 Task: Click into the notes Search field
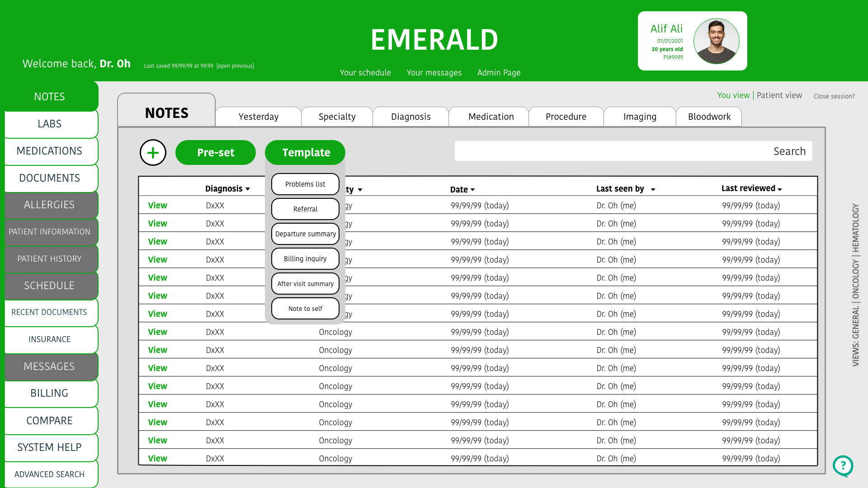point(633,151)
